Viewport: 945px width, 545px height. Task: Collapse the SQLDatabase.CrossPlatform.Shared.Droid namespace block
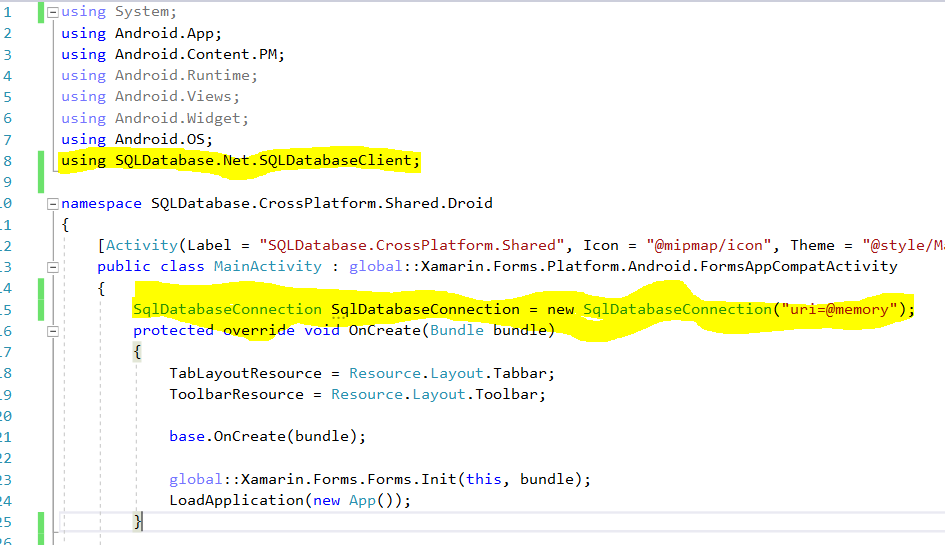click(x=53, y=203)
